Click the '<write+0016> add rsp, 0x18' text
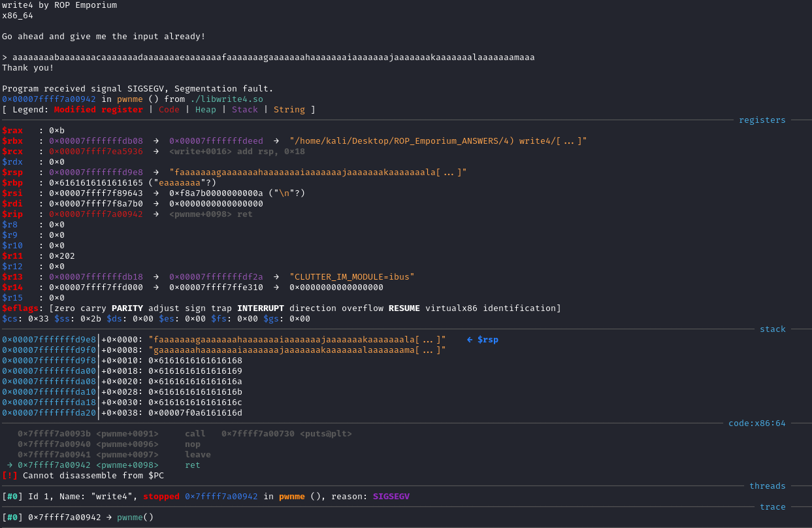This screenshot has height=528, width=812. point(237,152)
